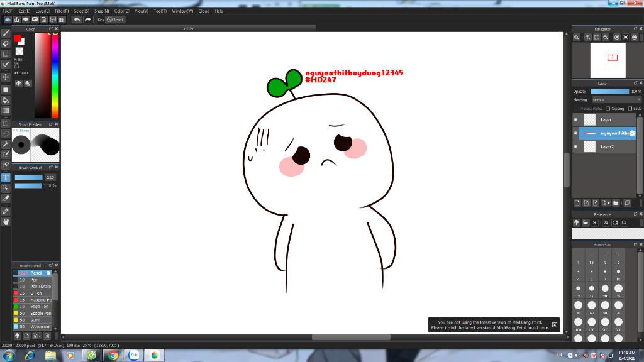
Task: Click the Windows Start button
Action: 9,356
